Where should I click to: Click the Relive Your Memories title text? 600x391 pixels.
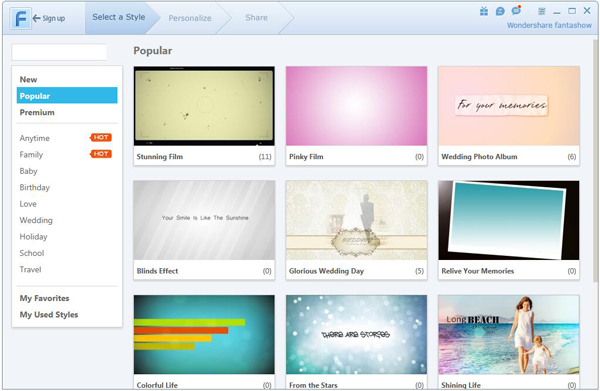(x=478, y=271)
